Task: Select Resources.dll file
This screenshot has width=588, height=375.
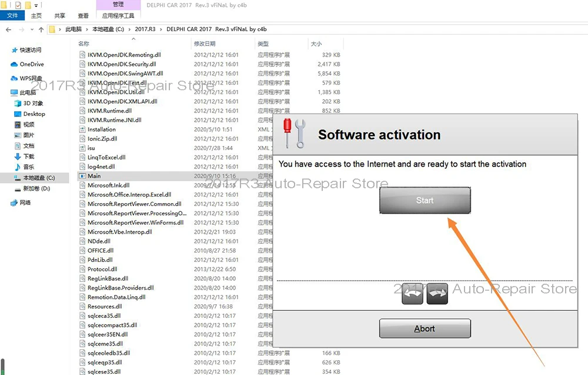Action: pos(105,306)
